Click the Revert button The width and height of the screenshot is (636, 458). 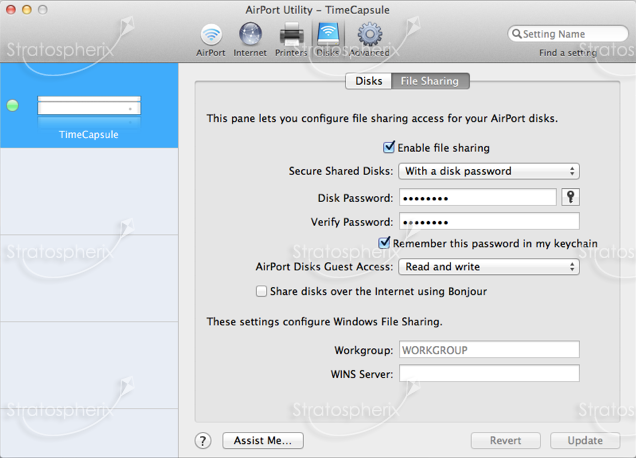click(x=505, y=441)
